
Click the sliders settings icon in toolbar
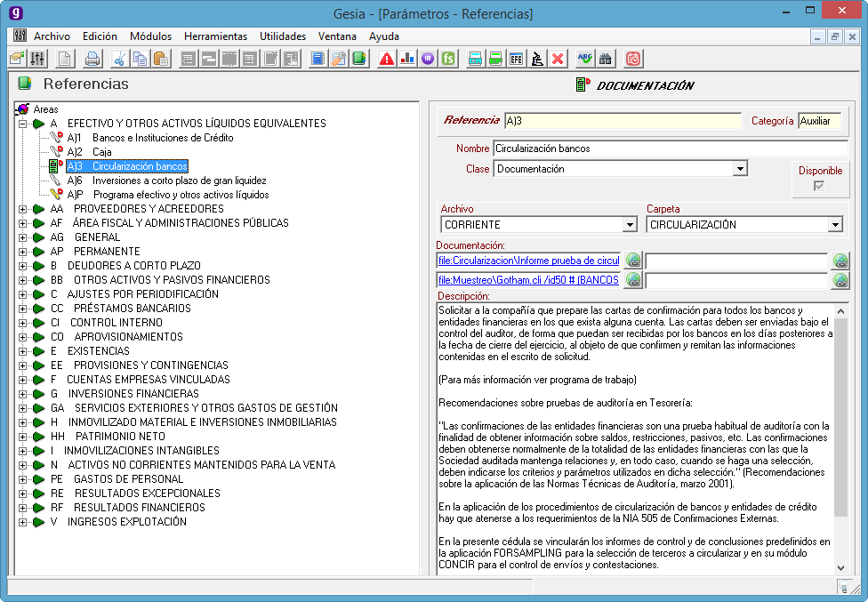(37, 59)
